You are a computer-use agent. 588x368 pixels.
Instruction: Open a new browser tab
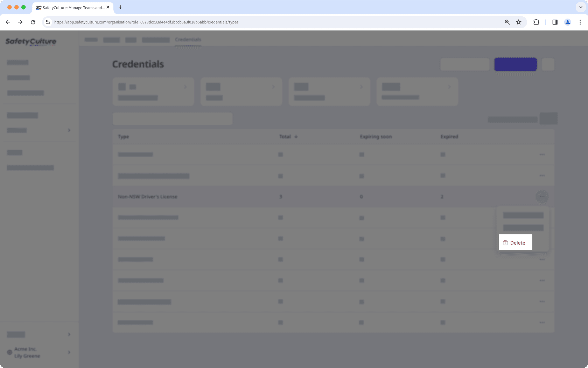(120, 7)
